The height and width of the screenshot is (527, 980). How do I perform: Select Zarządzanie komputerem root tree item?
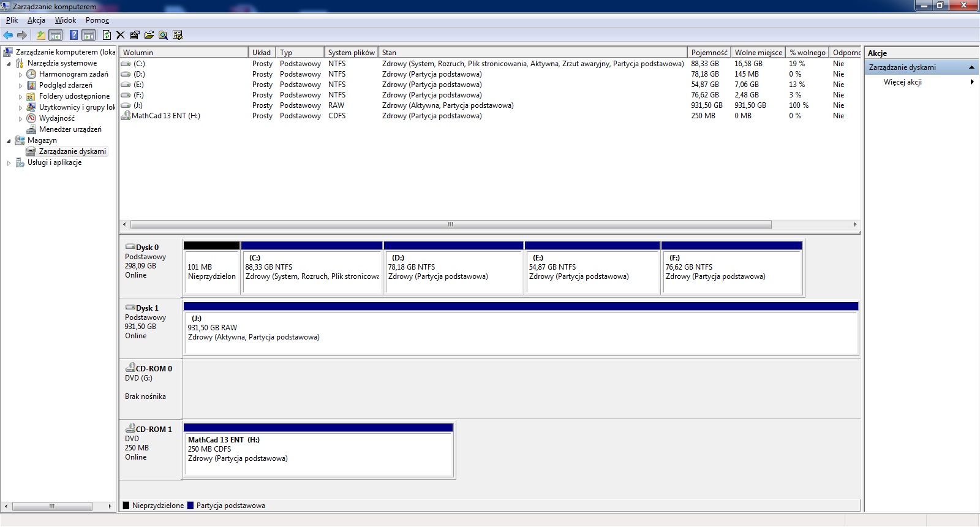[x=65, y=52]
